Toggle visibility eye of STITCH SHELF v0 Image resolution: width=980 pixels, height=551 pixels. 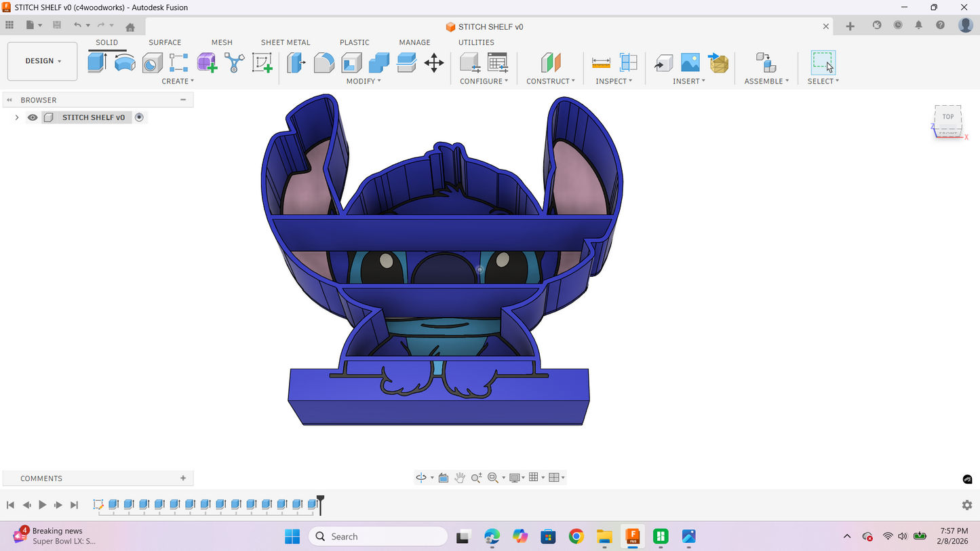click(x=33, y=117)
